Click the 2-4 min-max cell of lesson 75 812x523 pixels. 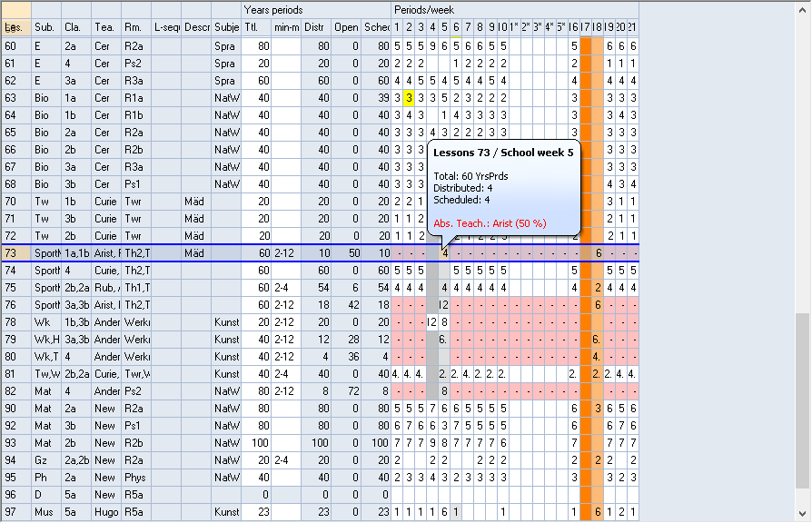tap(286, 288)
